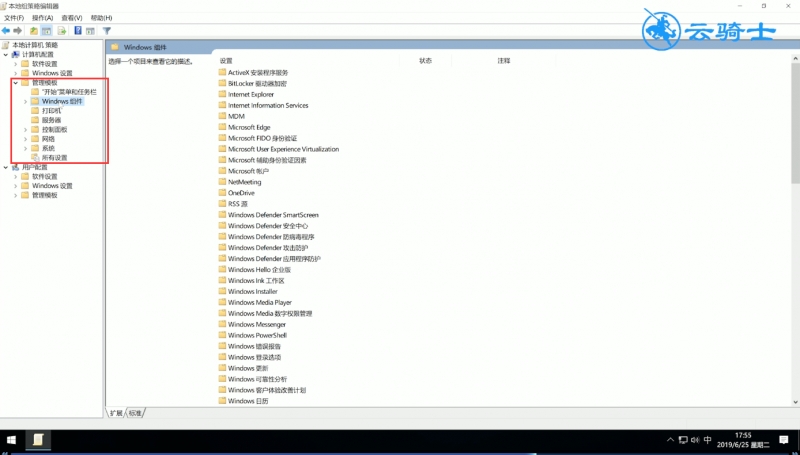Viewport: 800px width, 455px height.
Task: Click the 中 input method indicator
Action: [708, 440]
